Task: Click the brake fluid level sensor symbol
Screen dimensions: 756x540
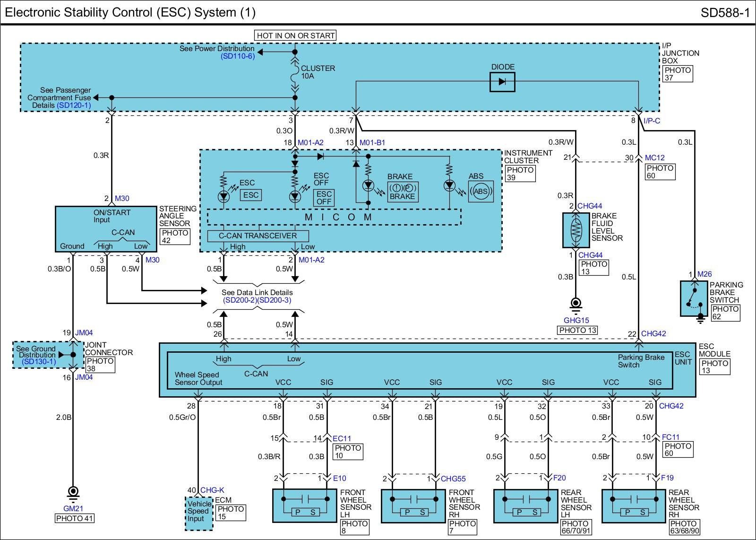Action: [576, 230]
